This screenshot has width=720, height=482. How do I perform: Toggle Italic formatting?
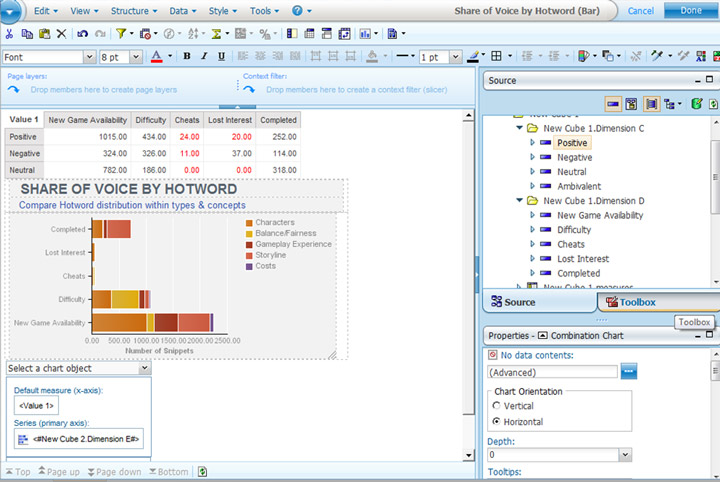[x=204, y=56]
